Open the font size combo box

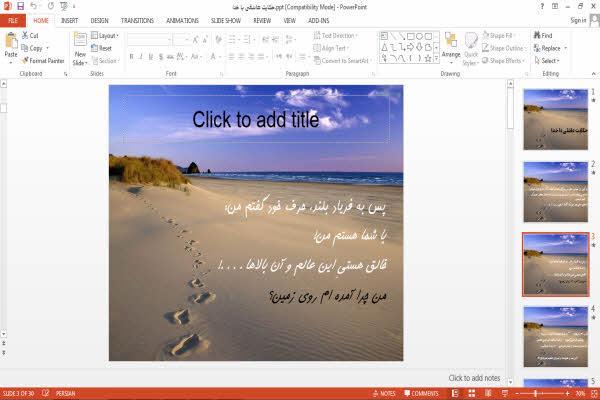(x=181, y=39)
